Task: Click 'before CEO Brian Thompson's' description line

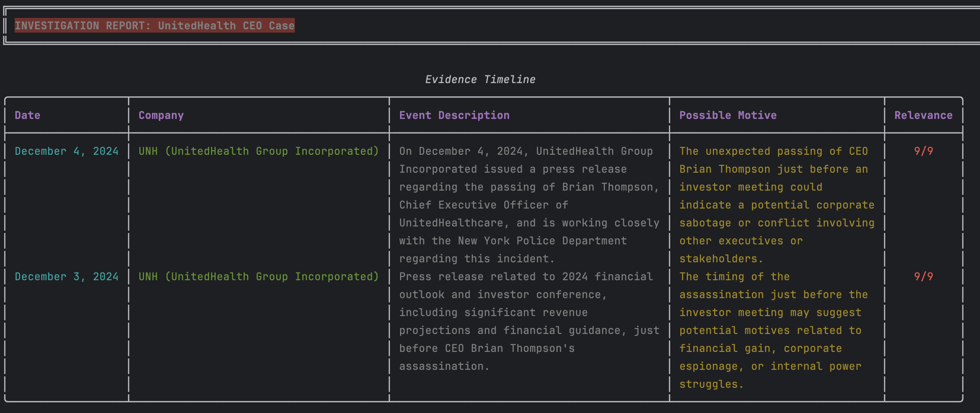Action: click(x=487, y=348)
